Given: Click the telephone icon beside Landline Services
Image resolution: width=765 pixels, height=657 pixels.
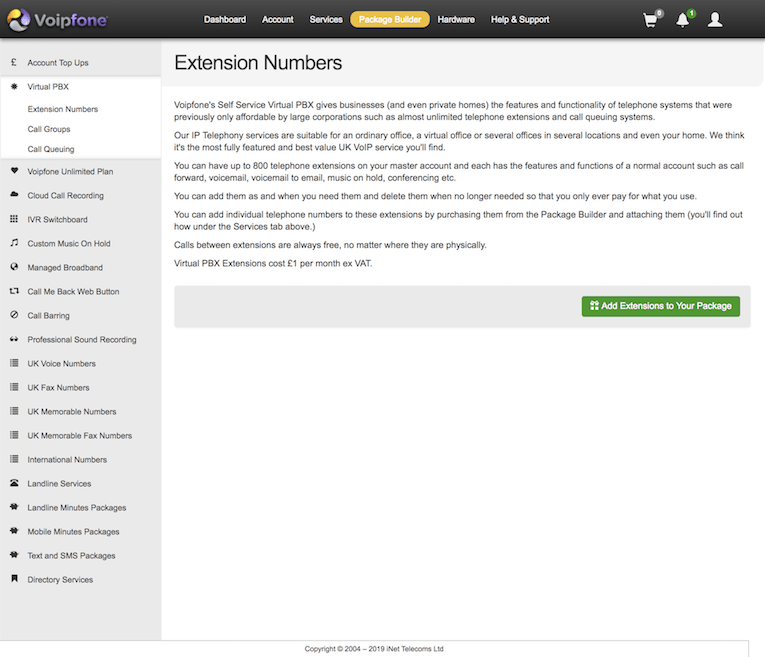Looking at the screenshot, I should [x=14, y=483].
